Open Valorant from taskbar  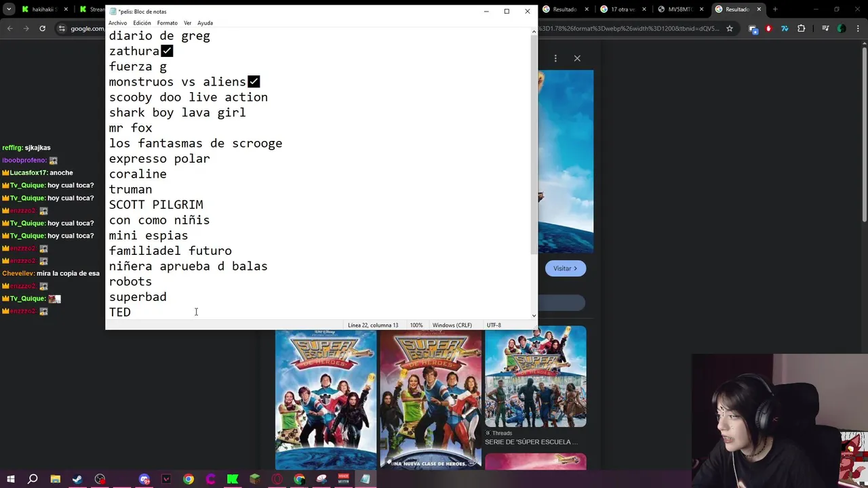click(166, 479)
